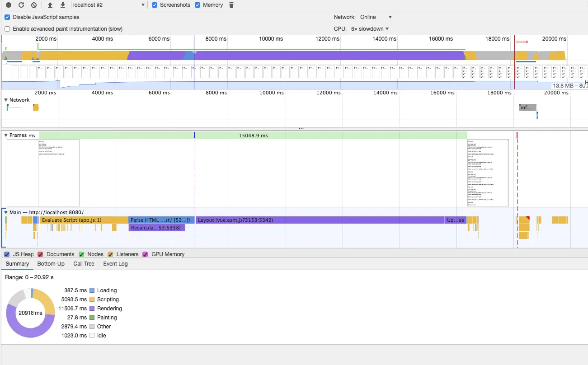The width and height of the screenshot is (588, 365).
Task: Click the Rendering color swatch in legend
Action: click(92, 309)
